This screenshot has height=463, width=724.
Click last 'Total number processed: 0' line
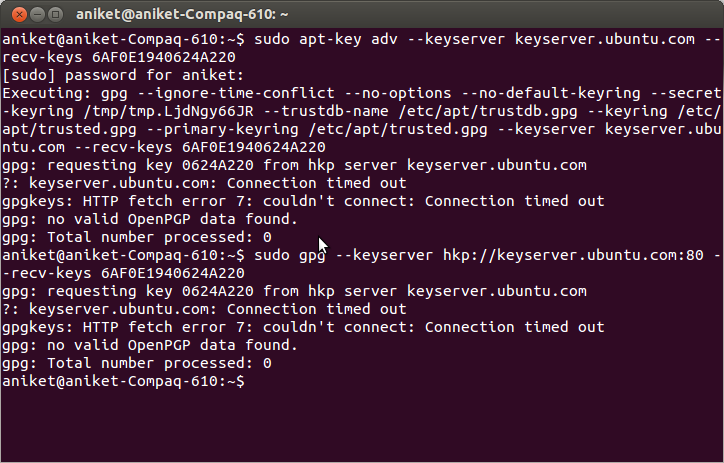pyautogui.click(x=137, y=363)
